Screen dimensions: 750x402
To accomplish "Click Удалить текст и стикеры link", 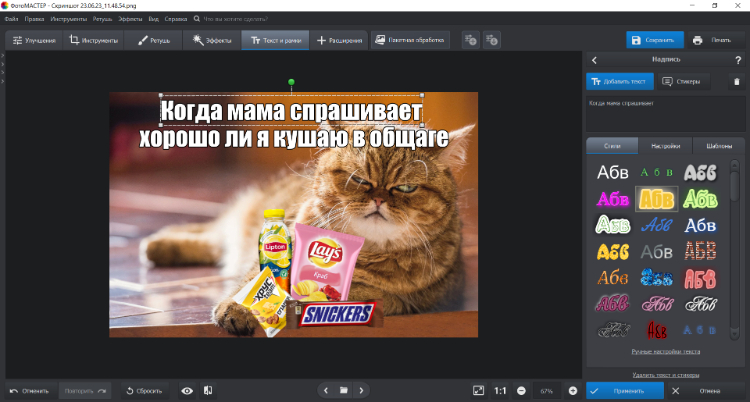I will click(x=665, y=375).
